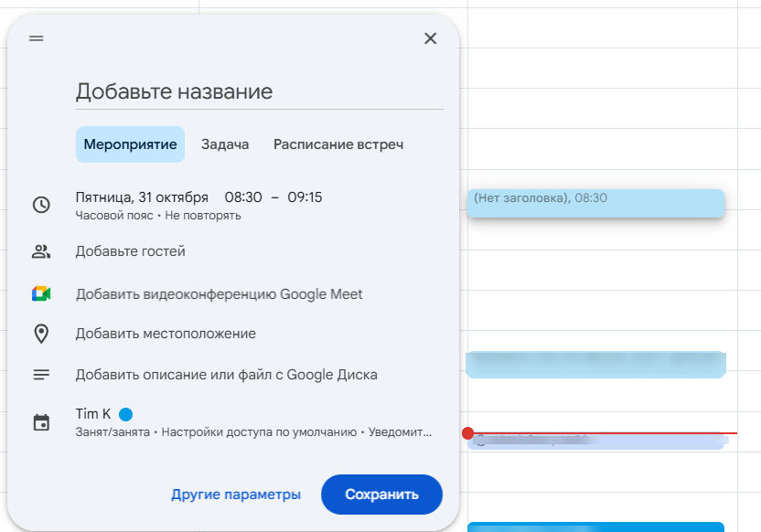Click the drag handle at dialog top

37,38
